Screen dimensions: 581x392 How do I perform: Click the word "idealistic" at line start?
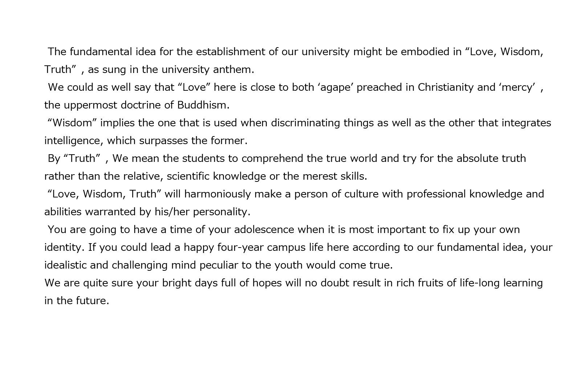(66, 265)
